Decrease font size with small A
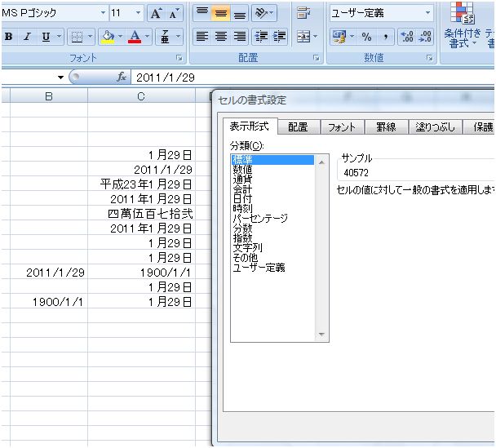 [175, 13]
